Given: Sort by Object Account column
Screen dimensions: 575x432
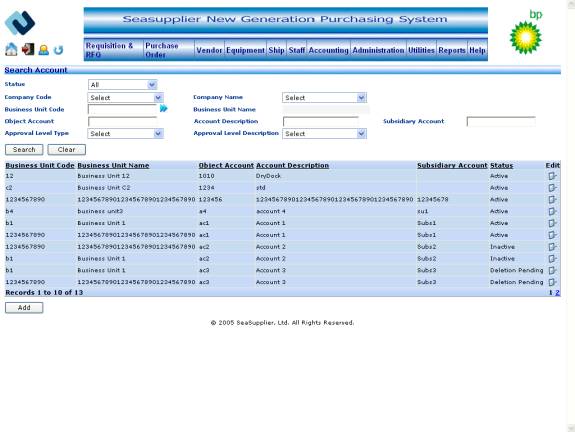Looking at the screenshot, I should click(226, 165).
